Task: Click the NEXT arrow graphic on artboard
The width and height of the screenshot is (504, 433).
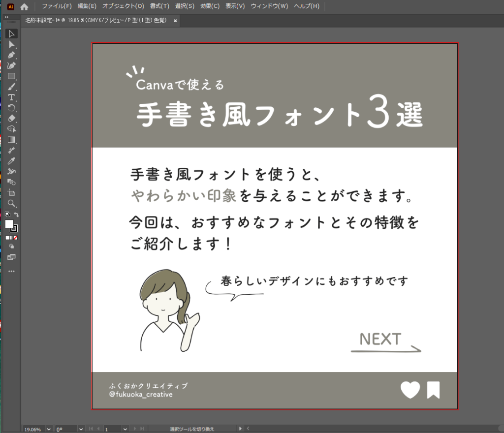Action: (x=385, y=342)
